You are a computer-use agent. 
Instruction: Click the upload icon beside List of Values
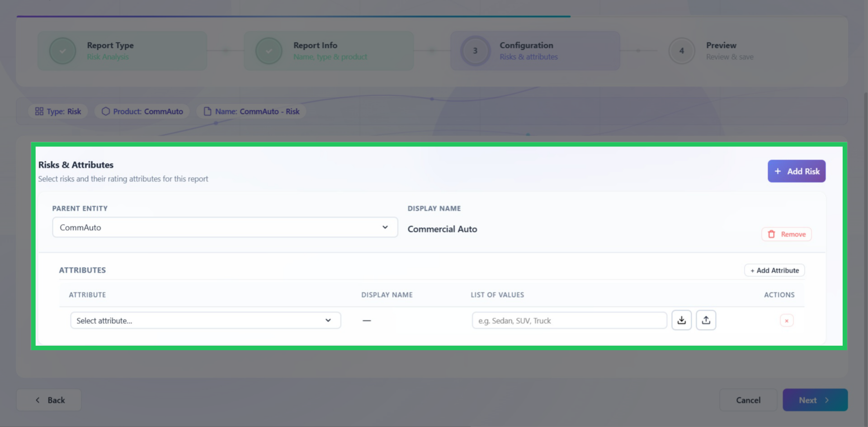(x=706, y=320)
